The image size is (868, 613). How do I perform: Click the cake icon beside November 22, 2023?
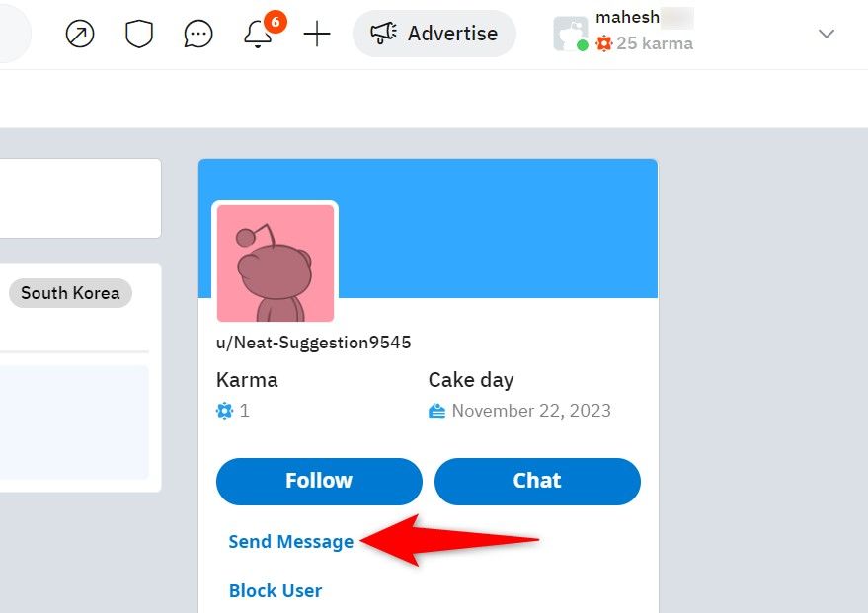437,411
